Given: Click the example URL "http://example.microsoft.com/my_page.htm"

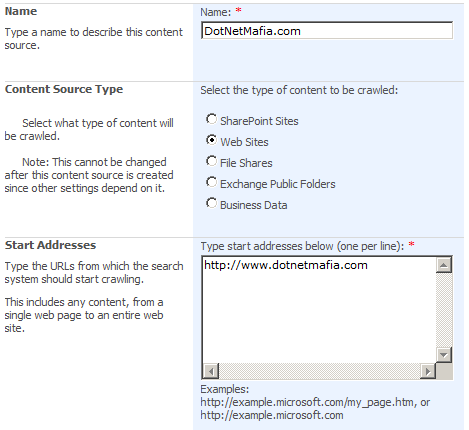Looking at the screenshot, I should 308,402.
